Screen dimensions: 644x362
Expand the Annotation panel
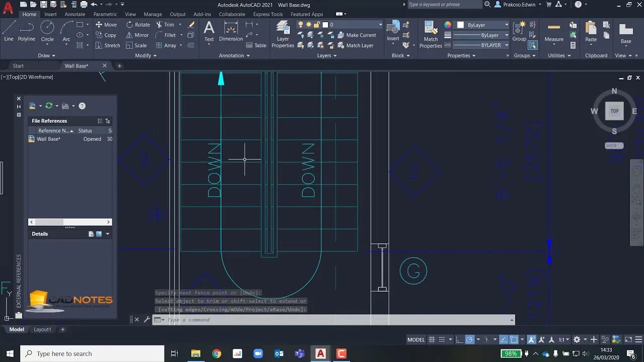point(234,56)
